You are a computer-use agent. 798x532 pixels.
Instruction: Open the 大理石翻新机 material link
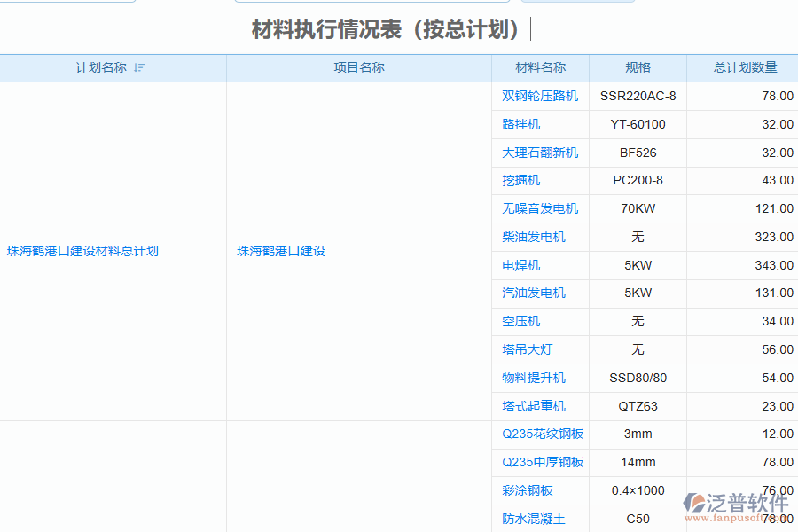[x=540, y=153]
